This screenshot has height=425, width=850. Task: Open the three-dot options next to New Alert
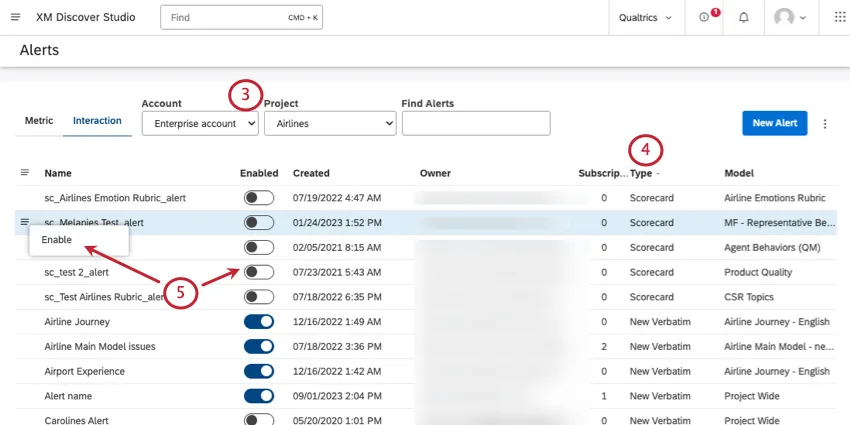click(825, 123)
